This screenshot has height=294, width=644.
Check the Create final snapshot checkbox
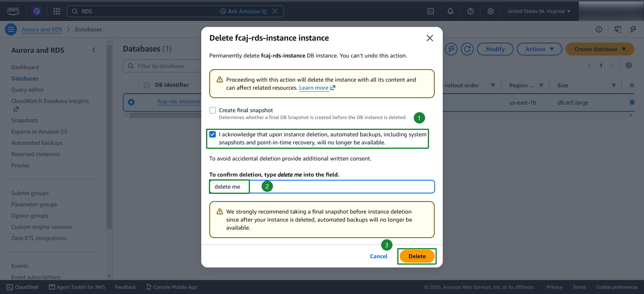(x=213, y=110)
